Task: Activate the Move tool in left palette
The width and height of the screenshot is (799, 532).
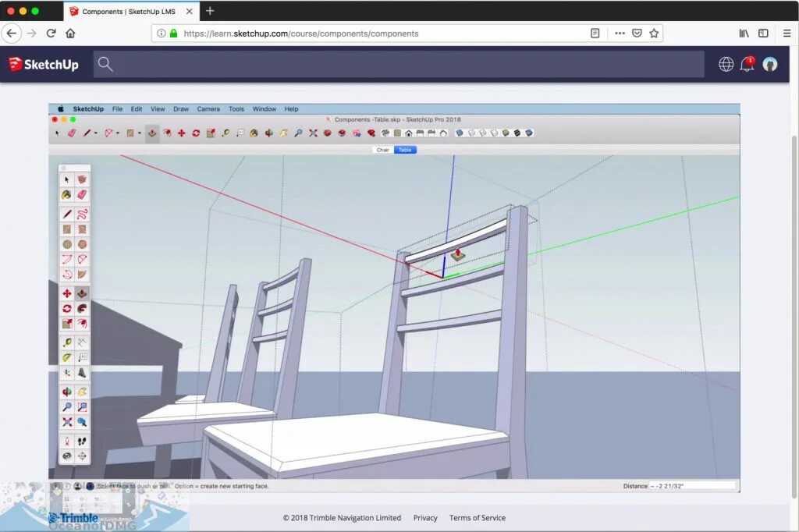Action: tap(66, 293)
